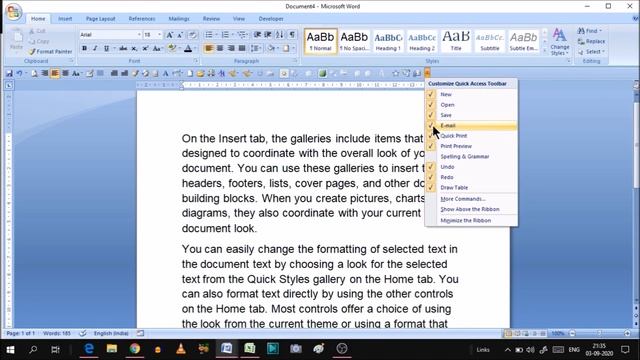The height and width of the screenshot is (360, 640).
Task: Switch to the References tab
Action: click(x=142, y=19)
